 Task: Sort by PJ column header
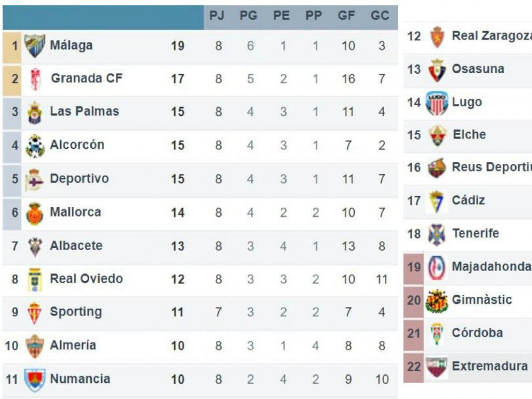coord(217,16)
